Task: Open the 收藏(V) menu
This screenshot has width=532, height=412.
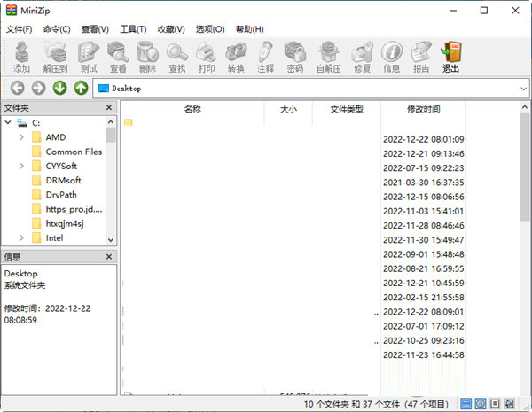Action: point(171,29)
